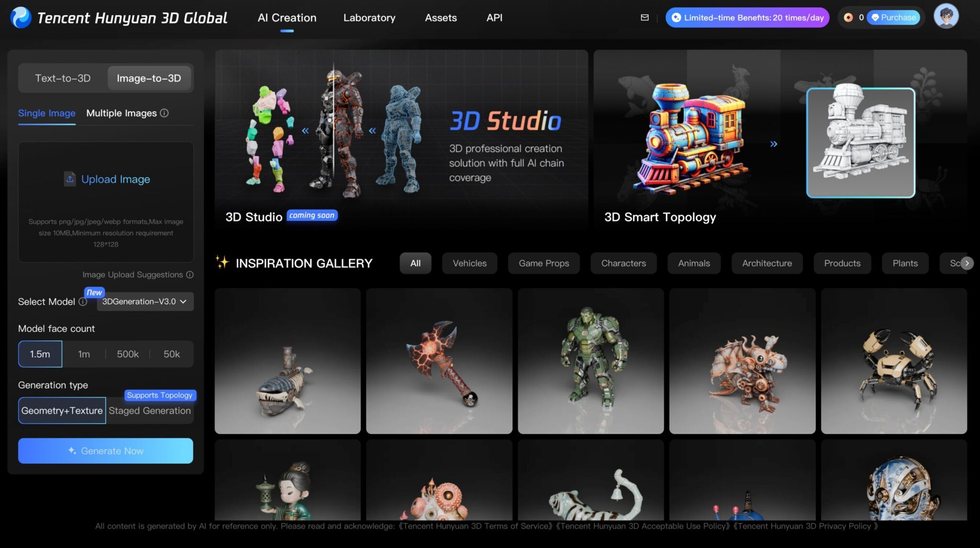Open the Laboratory menu item
The height and width of the screenshot is (548, 980).
coord(369,18)
